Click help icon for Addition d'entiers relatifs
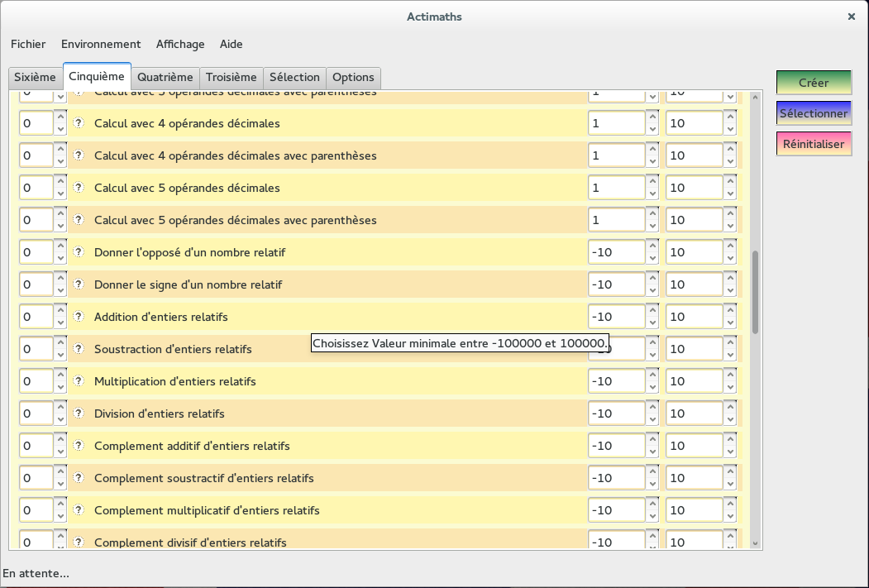 79,317
